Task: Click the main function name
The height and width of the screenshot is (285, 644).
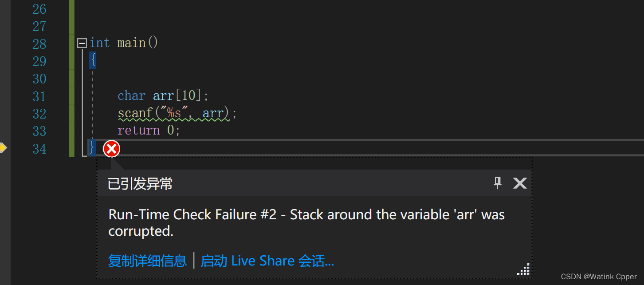Action: pyautogui.click(x=131, y=43)
